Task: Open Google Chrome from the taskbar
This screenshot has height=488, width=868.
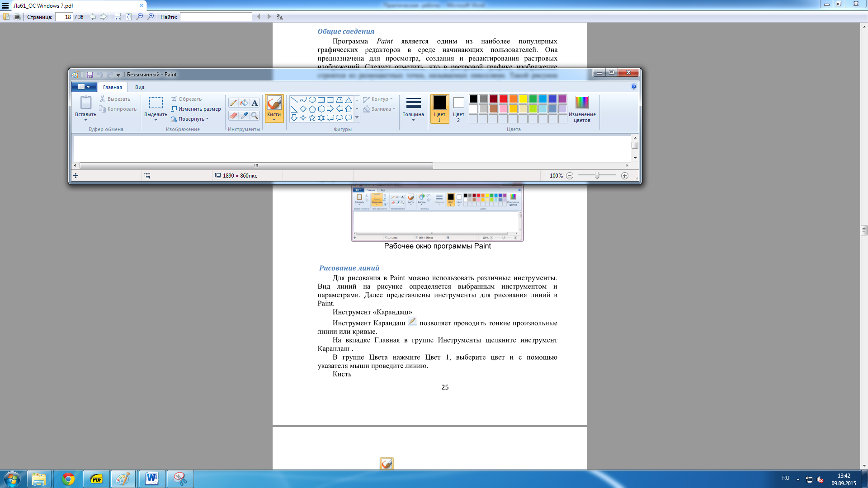Action: (x=68, y=479)
